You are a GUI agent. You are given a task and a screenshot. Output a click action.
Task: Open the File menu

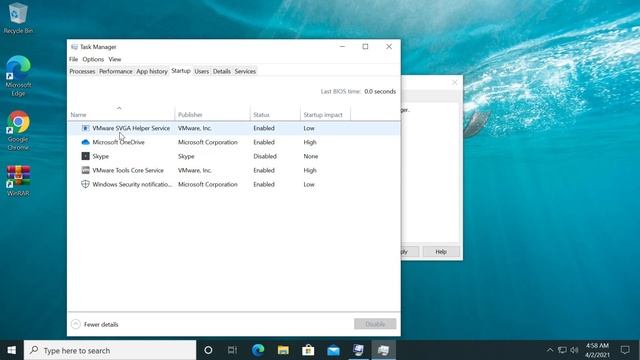[x=73, y=59]
